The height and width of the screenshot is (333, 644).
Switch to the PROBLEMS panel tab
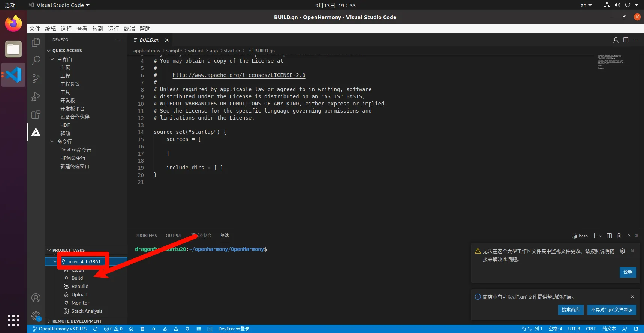(146, 235)
